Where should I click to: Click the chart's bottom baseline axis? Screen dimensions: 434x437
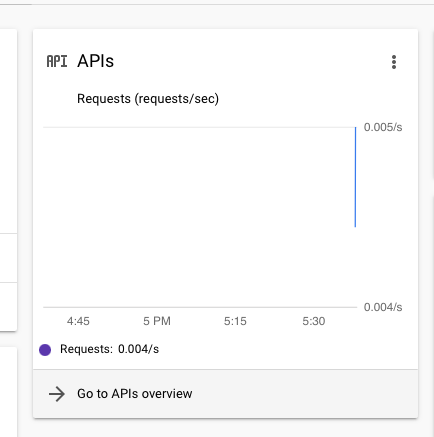(200, 307)
